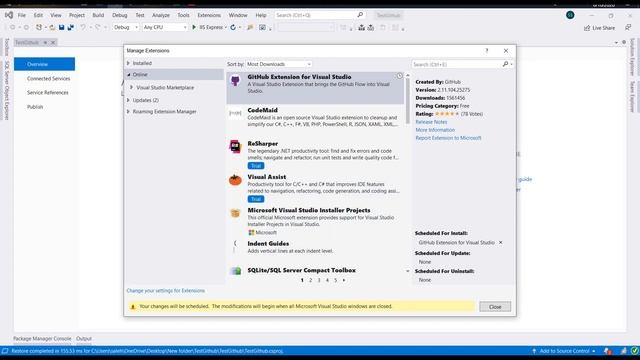640x360 pixels.
Task: Click the Visual Studio logo icon
Action: [9, 15]
